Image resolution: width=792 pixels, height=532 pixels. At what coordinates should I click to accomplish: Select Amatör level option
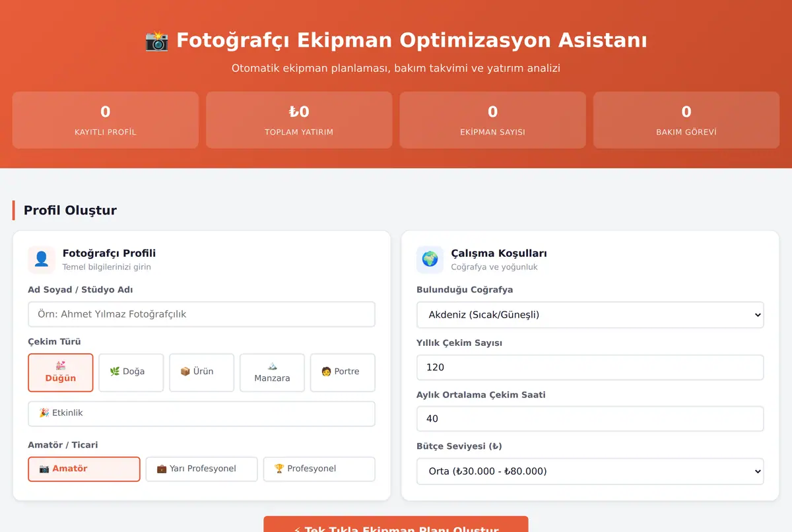(84, 469)
